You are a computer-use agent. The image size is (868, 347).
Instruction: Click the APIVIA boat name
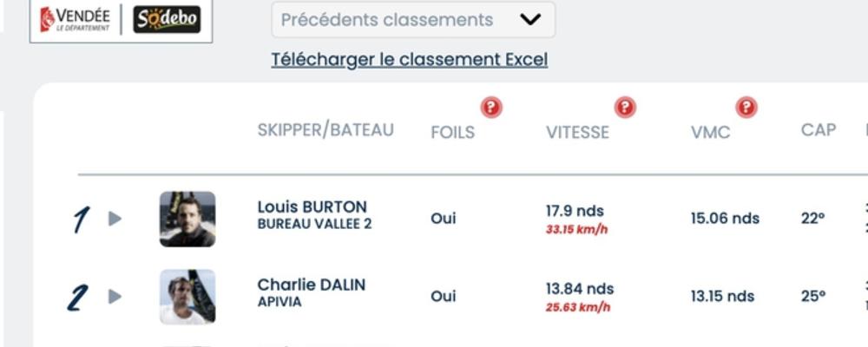pyautogui.click(x=279, y=302)
